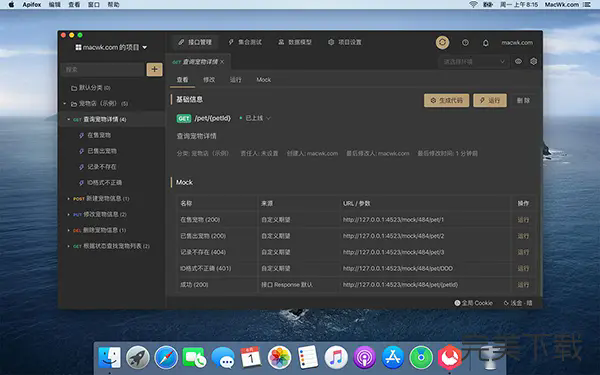
Task: Open Safari in the Dock
Action: (166, 357)
